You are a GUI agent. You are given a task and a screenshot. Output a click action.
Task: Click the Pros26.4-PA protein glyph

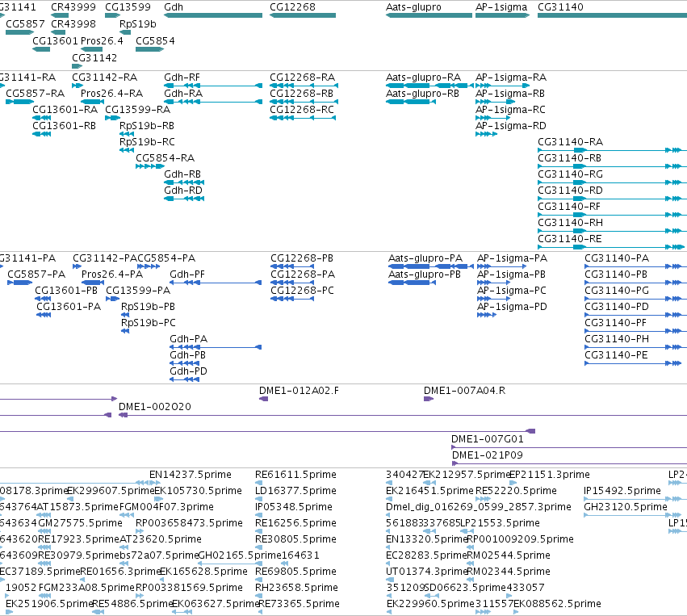click(93, 283)
